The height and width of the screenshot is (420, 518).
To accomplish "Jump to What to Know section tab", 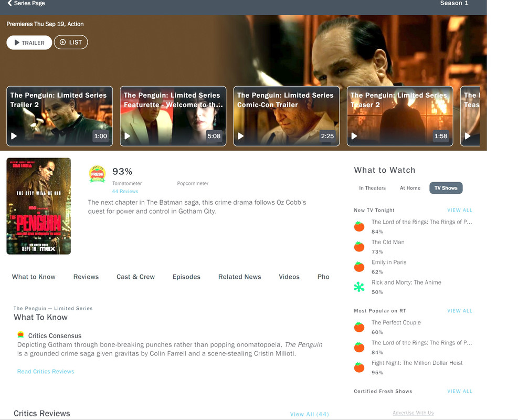I will coord(34,277).
